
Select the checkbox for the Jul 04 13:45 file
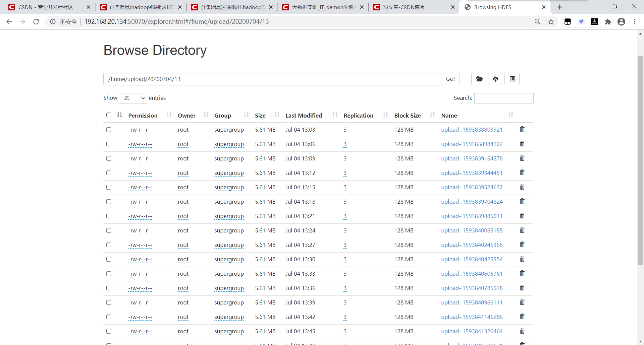[x=108, y=331]
